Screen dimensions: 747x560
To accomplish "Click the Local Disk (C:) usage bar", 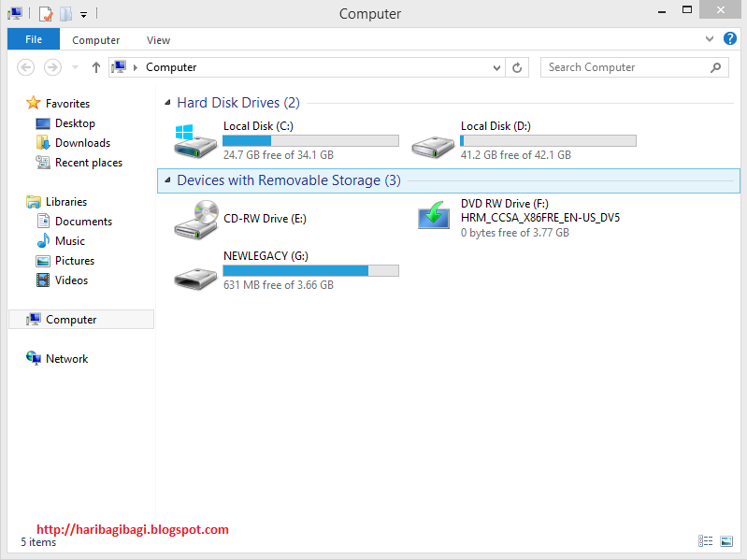I will [310, 140].
